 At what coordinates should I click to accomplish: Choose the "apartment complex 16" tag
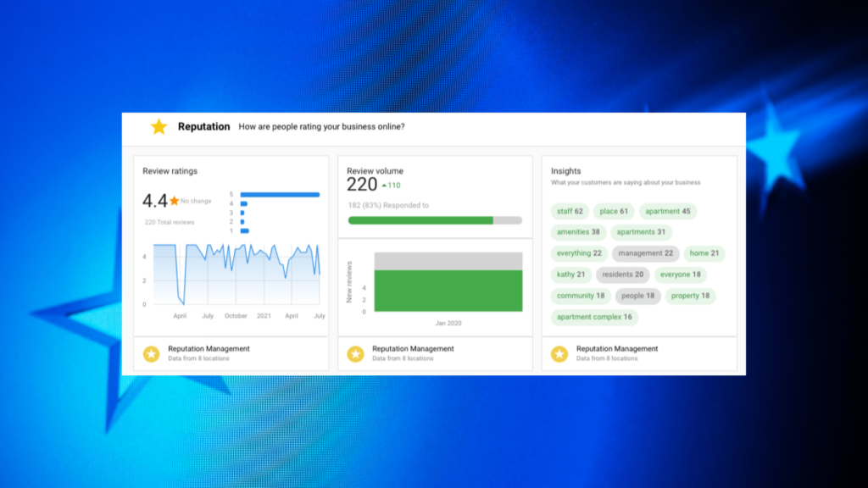tap(594, 317)
